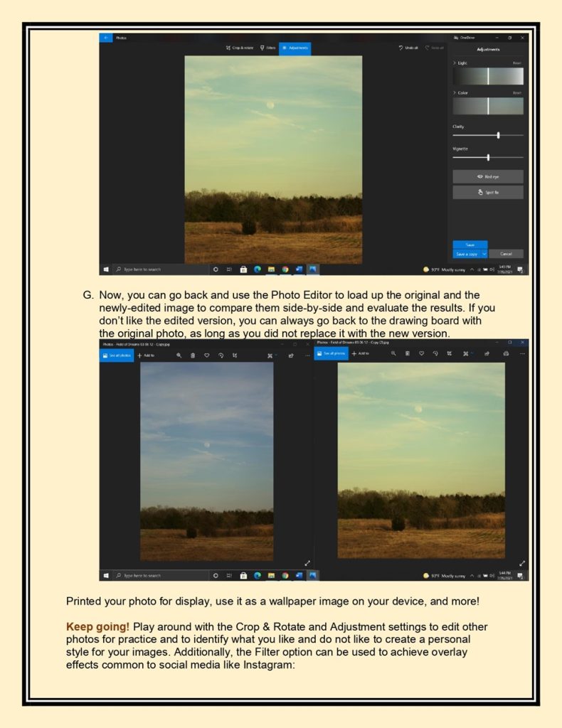The width and height of the screenshot is (562, 728).
Task: Print icon in Copy (2).jpg window
Action: pyautogui.click(x=506, y=353)
